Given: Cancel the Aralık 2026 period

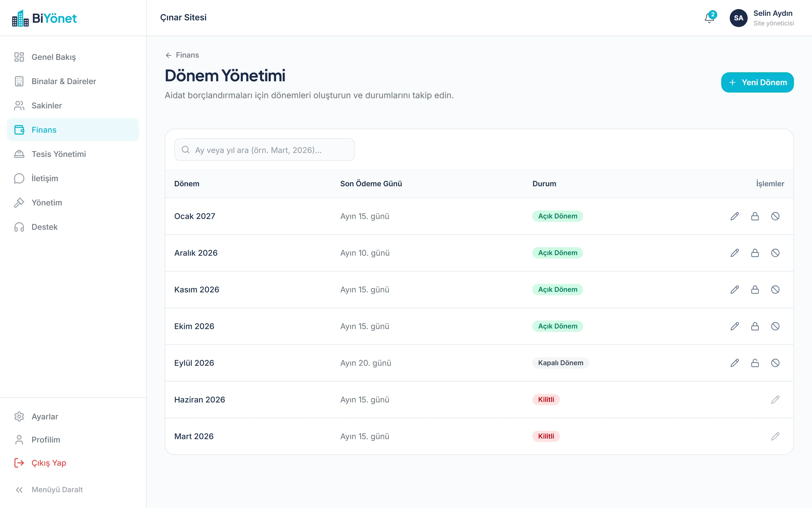Looking at the screenshot, I should point(775,253).
